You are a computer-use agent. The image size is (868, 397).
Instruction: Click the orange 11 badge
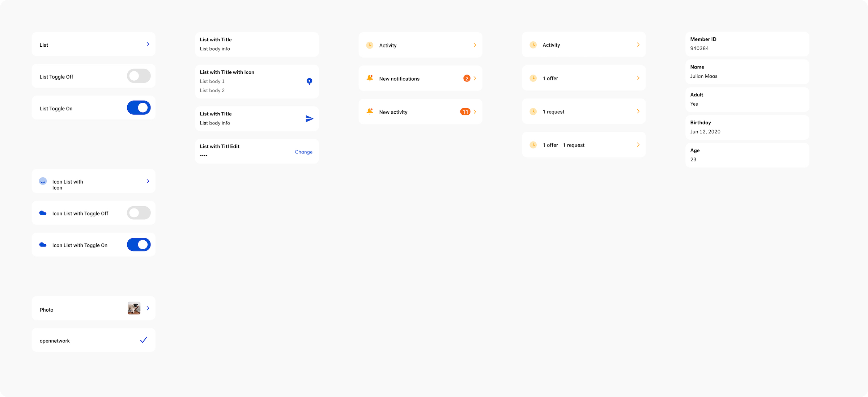[x=465, y=112]
